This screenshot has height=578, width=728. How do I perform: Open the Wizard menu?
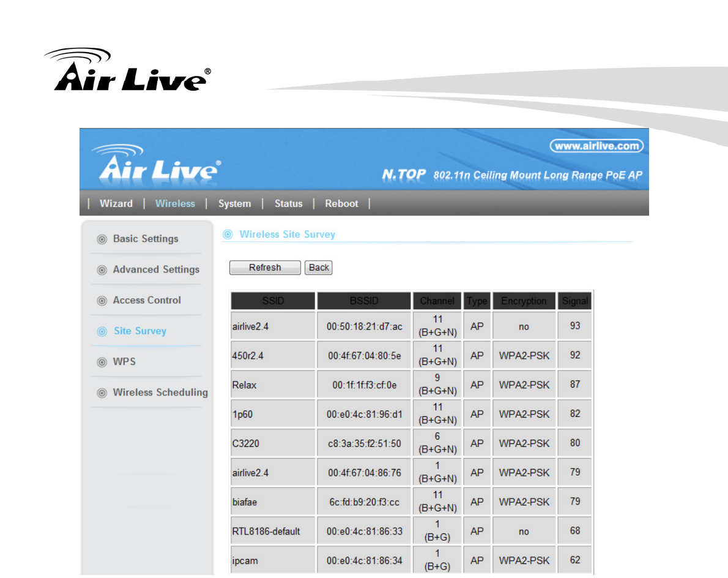click(116, 203)
